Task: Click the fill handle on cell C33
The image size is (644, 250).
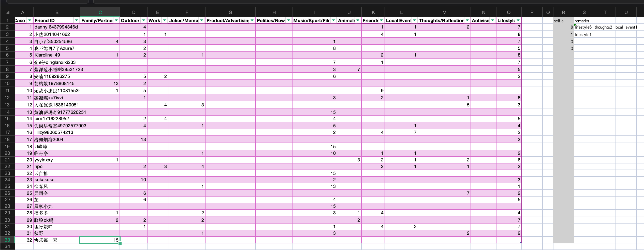Action: (120, 243)
